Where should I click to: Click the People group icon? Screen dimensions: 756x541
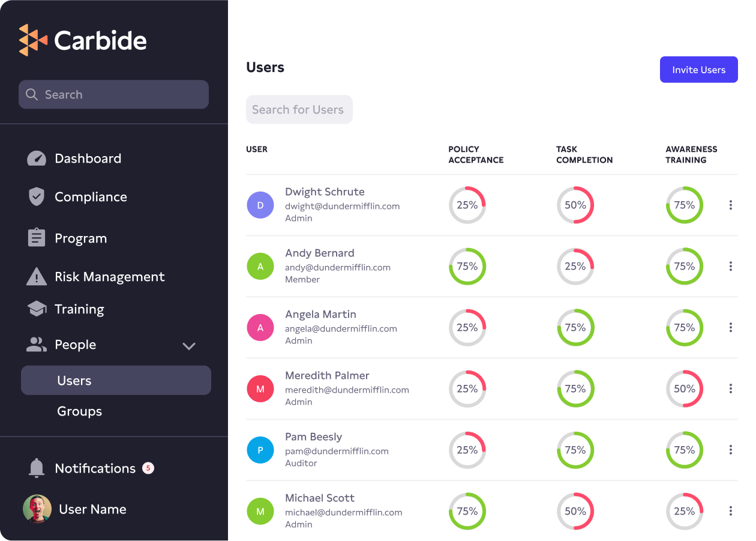pos(37,345)
